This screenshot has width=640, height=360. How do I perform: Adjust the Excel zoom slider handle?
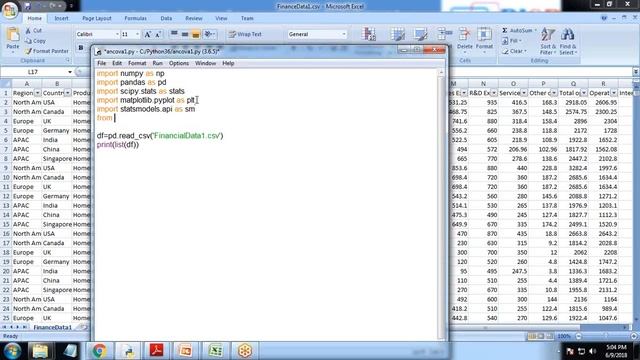pos(606,336)
